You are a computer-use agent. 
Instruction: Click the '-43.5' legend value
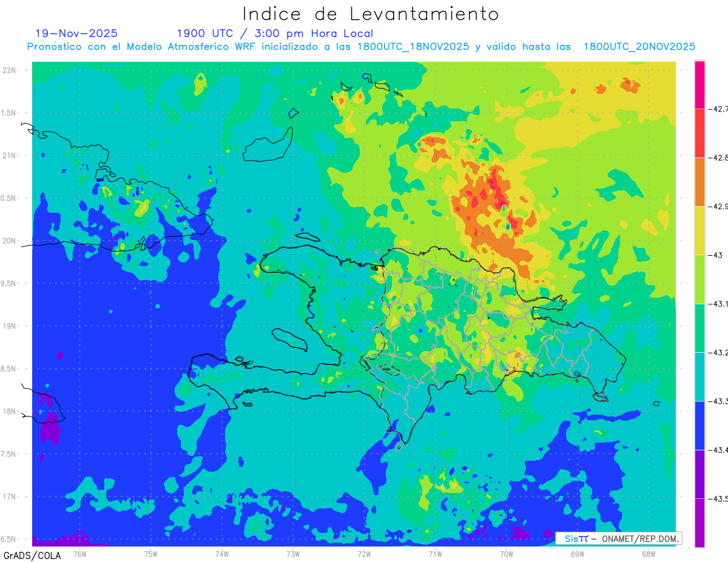(x=717, y=498)
